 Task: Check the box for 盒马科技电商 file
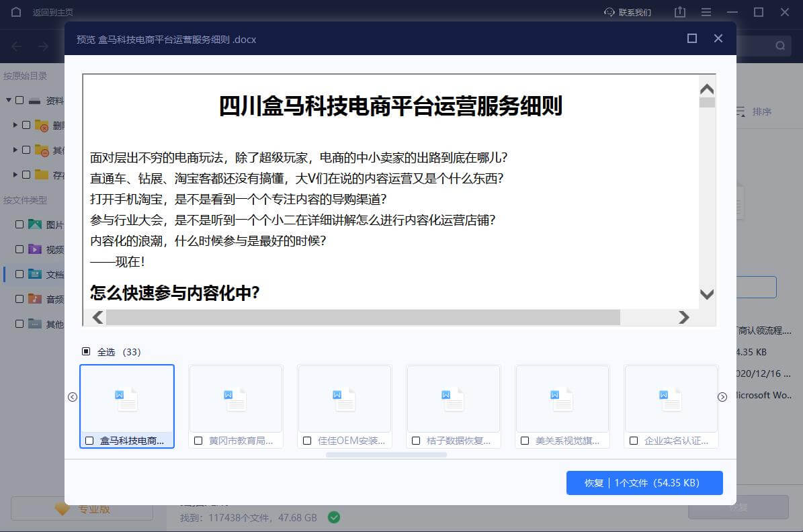tap(89, 441)
